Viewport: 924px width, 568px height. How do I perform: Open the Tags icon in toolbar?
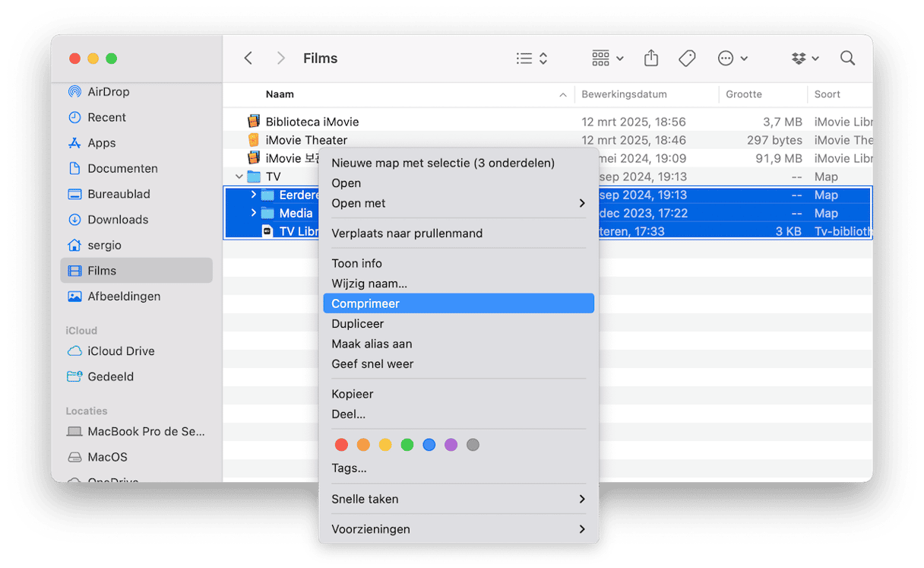coord(687,59)
